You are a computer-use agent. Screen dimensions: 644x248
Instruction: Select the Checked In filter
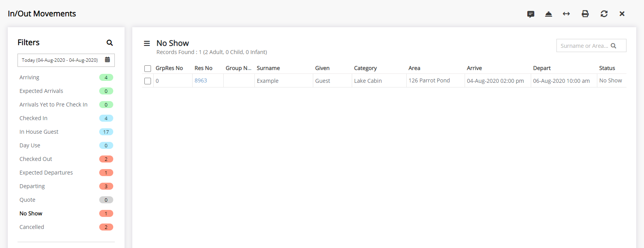point(66,118)
